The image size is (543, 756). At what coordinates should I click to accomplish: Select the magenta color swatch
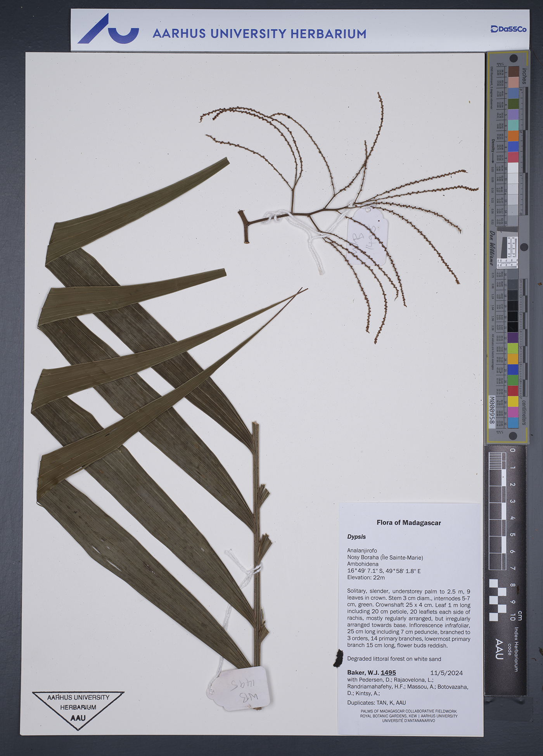(513, 412)
